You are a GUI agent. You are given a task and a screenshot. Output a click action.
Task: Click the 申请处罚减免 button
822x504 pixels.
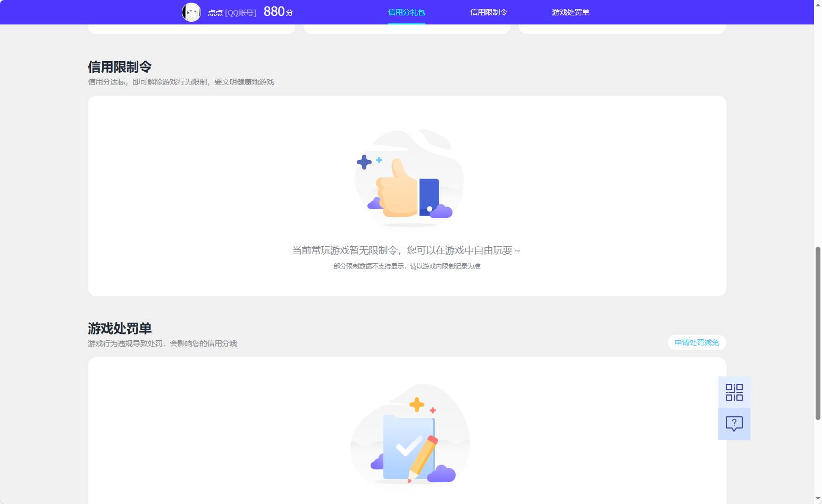pyautogui.click(x=697, y=342)
